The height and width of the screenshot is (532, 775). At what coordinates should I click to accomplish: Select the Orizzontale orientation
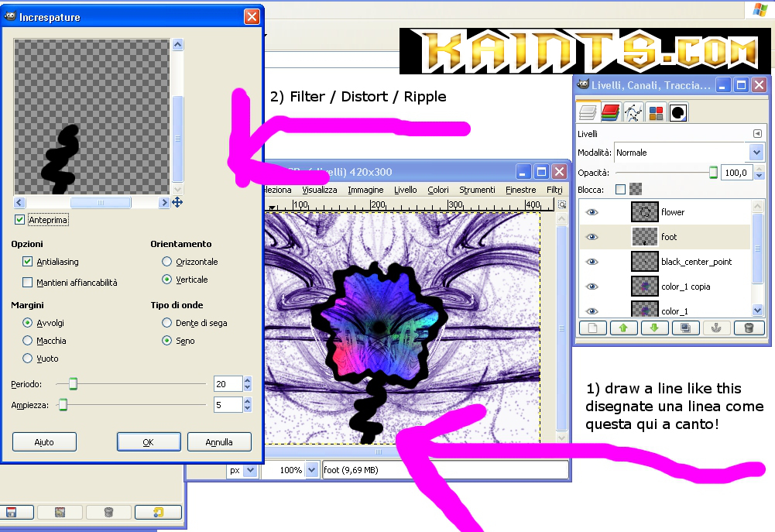[x=167, y=262]
